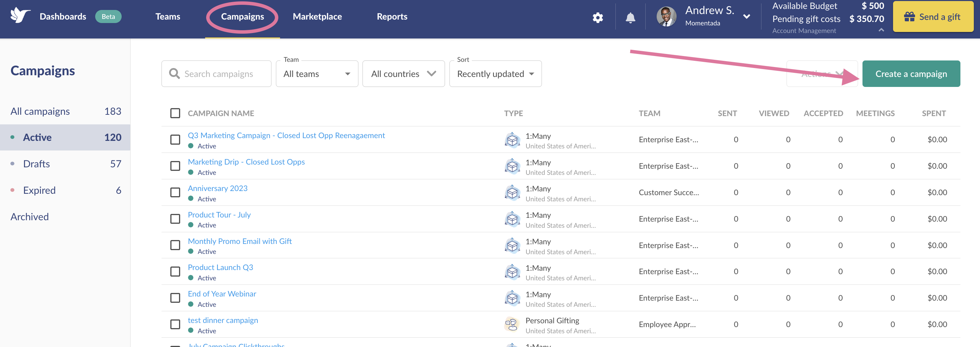Screen dimensions: 980x347
Task: Open Monthly Promo Email with Gift link
Action: click(x=240, y=241)
